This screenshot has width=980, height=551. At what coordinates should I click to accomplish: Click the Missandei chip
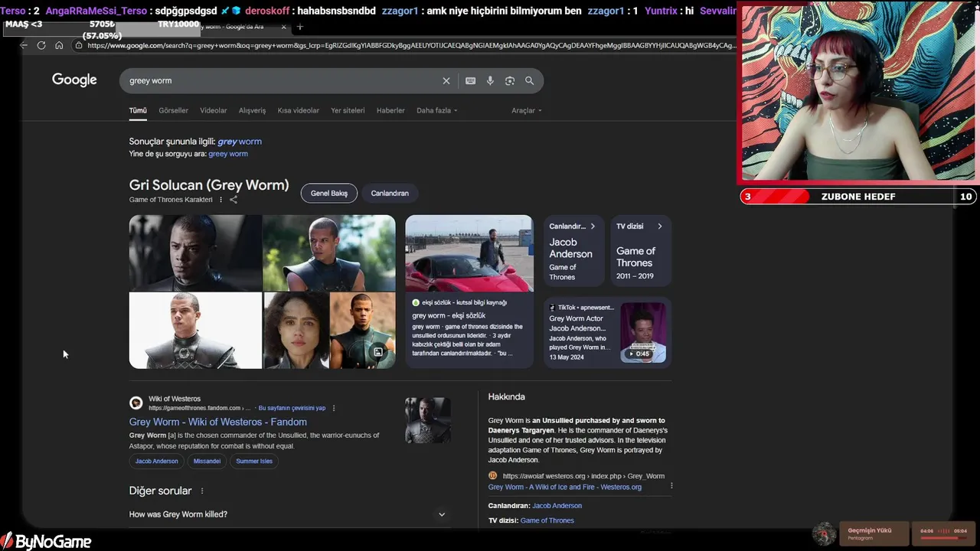pyautogui.click(x=207, y=461)
